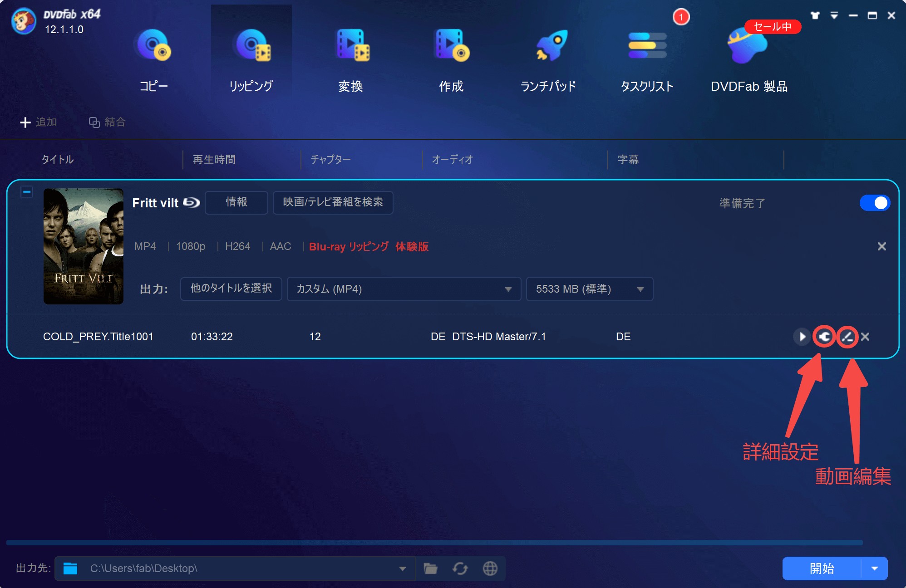Open DVDFab 製品 products page
Viewport: 906px width, 588px height.
pyautogui.click(x=749, y=60)
